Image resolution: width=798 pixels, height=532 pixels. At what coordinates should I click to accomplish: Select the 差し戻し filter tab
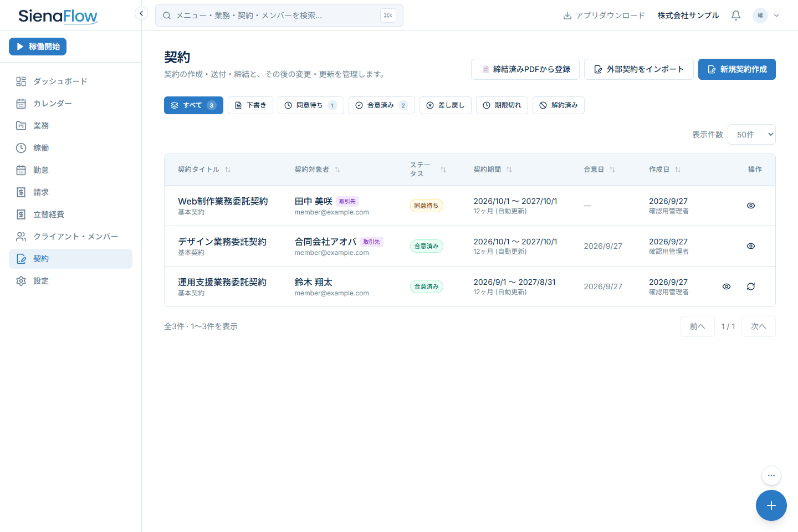pyautogui.click(x=446, y=105)
